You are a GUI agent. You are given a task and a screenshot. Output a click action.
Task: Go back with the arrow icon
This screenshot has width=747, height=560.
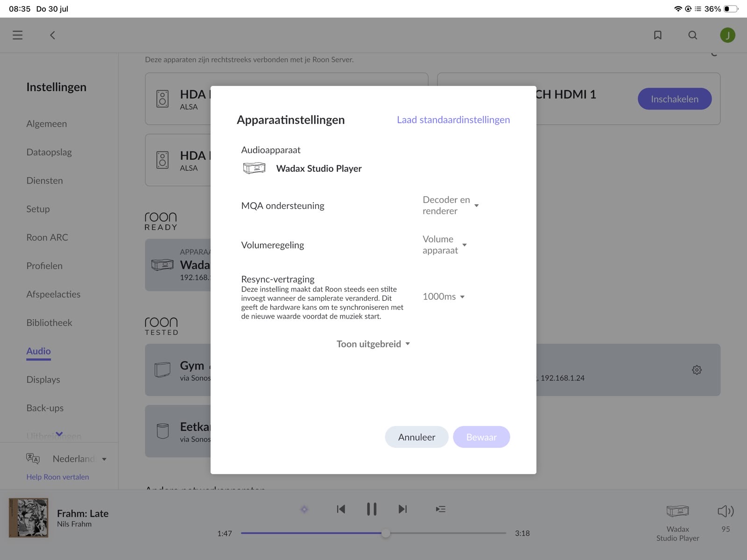coord(52,35)
